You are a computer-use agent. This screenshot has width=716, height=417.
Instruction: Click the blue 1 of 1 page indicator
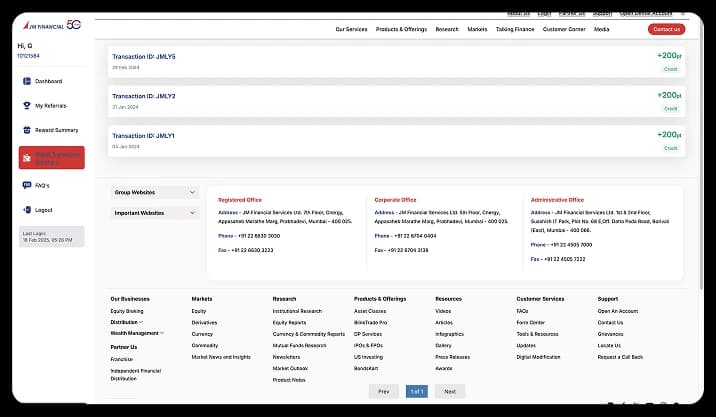click(x=416, y=391)
